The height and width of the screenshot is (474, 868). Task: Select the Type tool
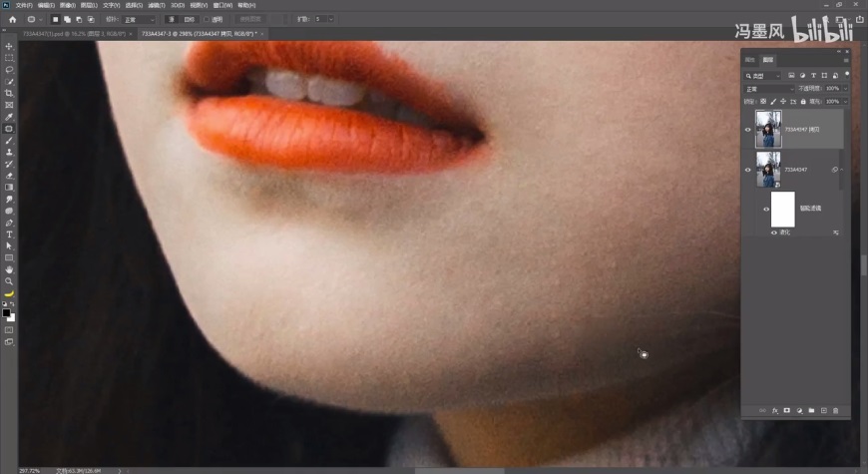coord(9,235)
